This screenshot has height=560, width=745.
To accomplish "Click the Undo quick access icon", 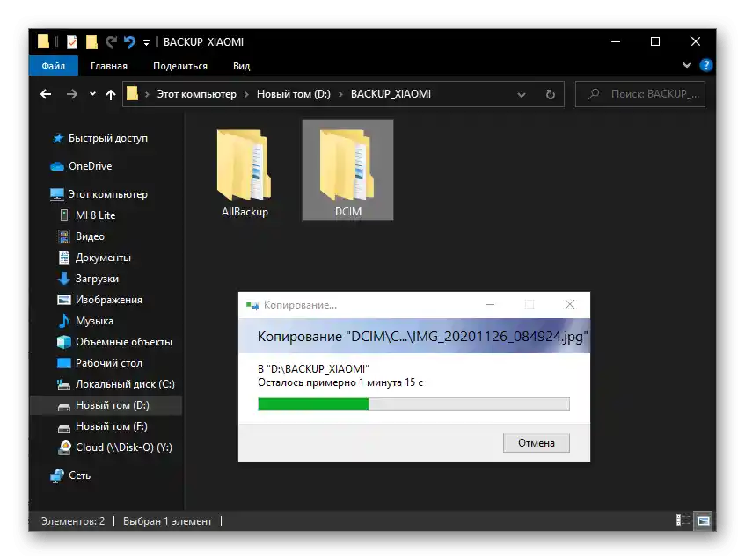I will click(x=129, y=42).
